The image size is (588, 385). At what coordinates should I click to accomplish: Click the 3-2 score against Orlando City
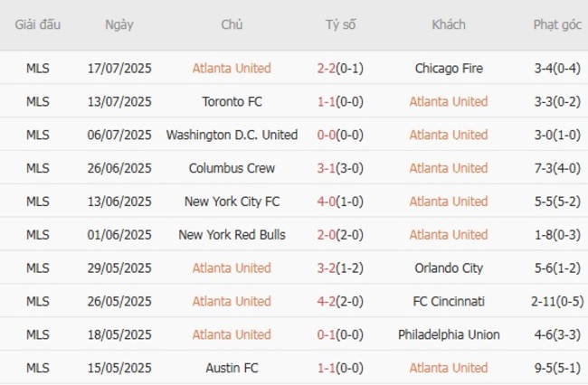coord(327,268)
